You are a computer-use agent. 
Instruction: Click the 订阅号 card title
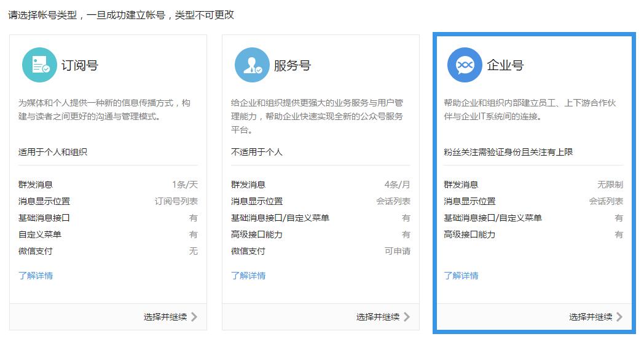tap(80, 65)
